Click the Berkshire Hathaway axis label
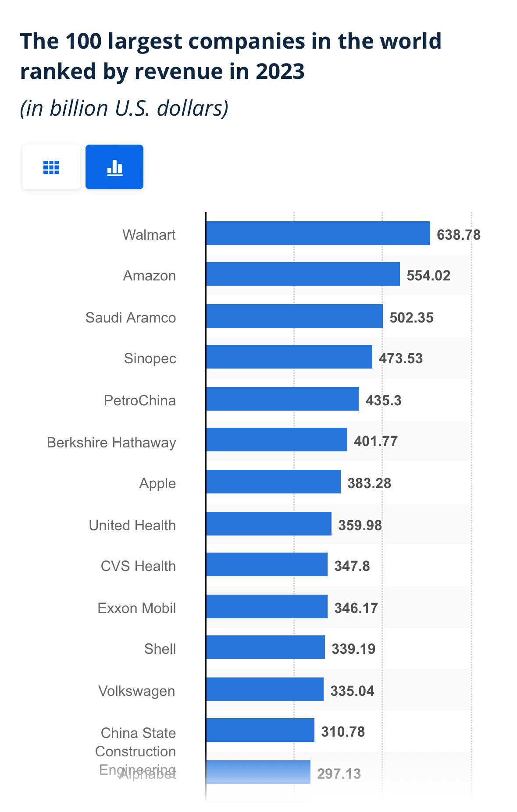This screenshot has height=812, width=517. (x=111, y=443)
